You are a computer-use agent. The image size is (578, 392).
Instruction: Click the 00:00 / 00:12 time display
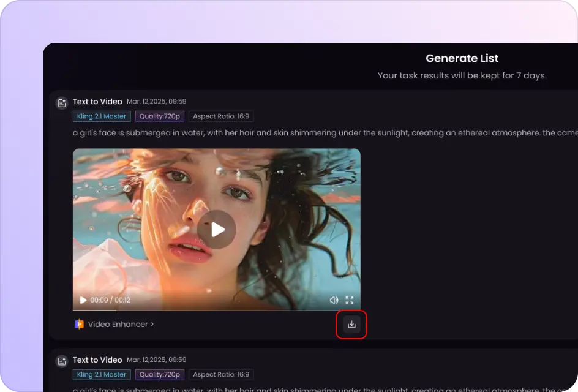(x=110, y=300)
